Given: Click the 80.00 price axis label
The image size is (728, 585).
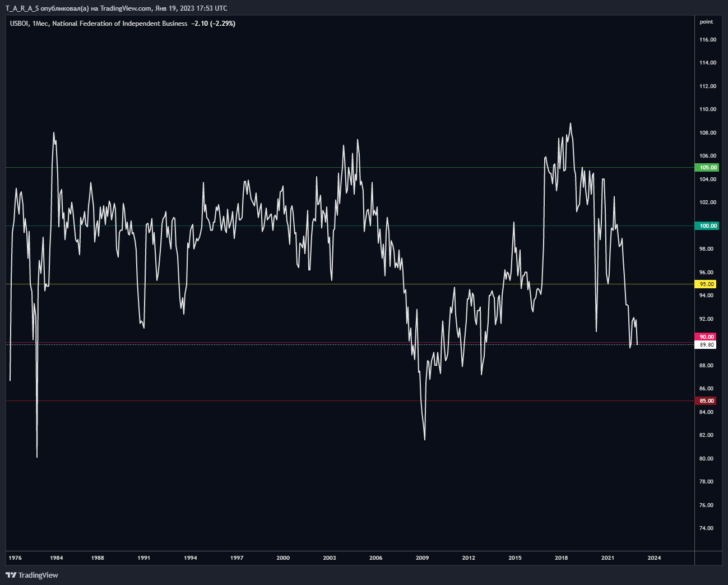Looking at the screenshot, I should [x=706, y=459].
